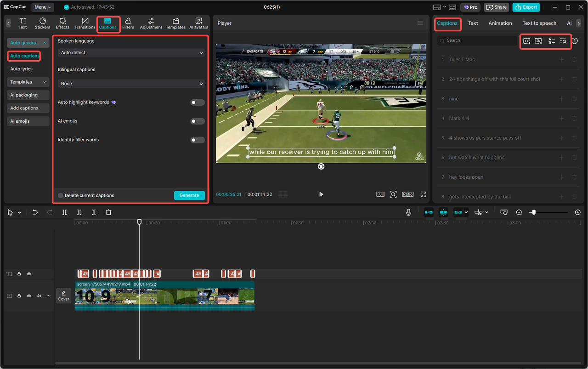Open the Spoken language Auto detect dropdown
The height and width of the screenshot is (369, 588).
tap(131, 53)
